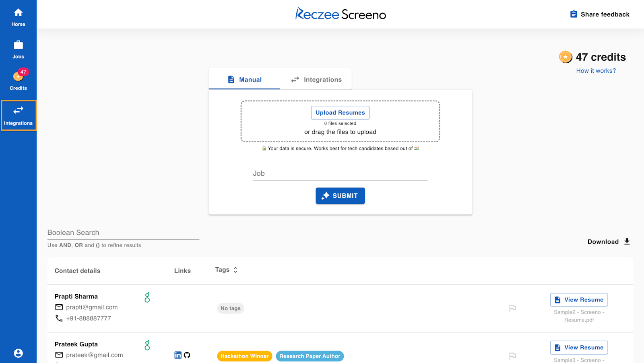This screenshot has width=644, height=363.
Task: Toggle flag on Prapti Sharma's row
Action: (x=512, y=308)
